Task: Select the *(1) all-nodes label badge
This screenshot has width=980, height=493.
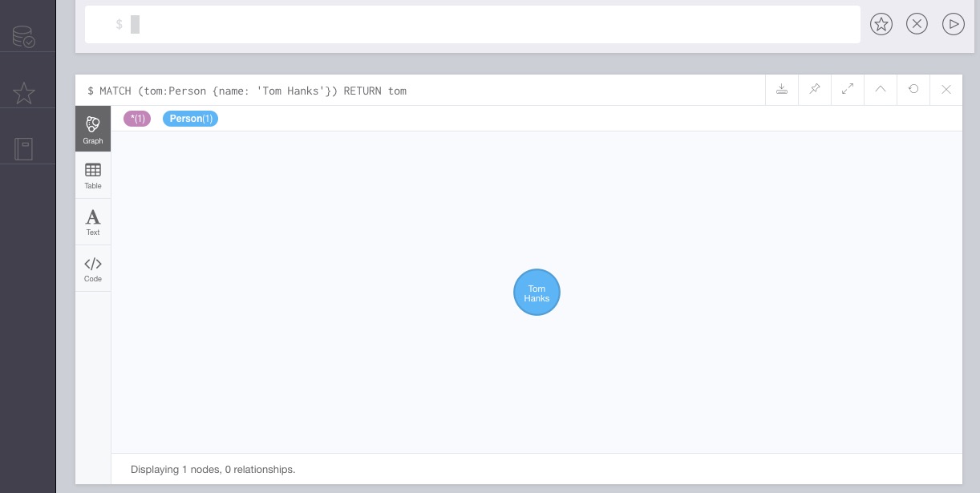Action: (137, 119)
